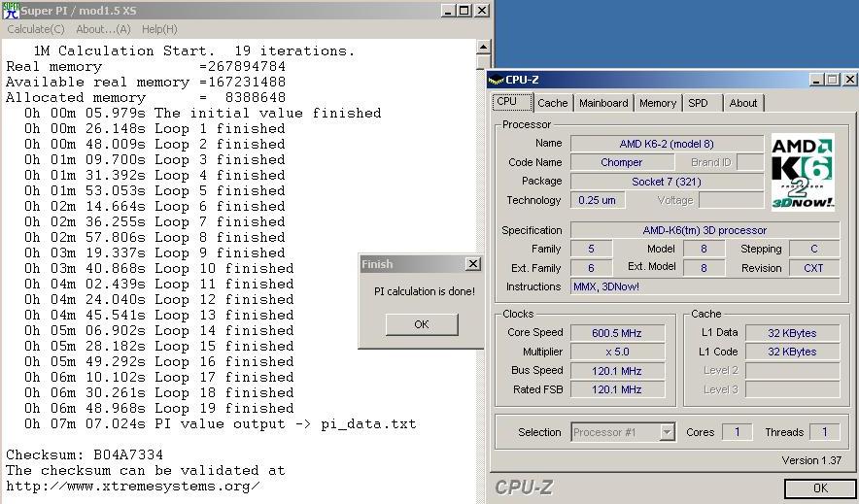Screen dimensions: 859x504
Task: Maximize the Super PI window
Action: tap(464, 11)
